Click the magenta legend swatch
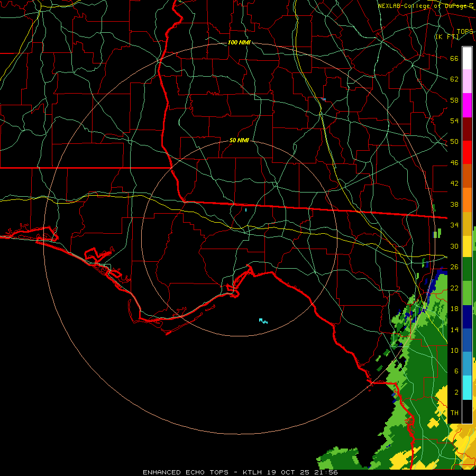The height and width of the screenshot is (476, 476). point(467,105)
